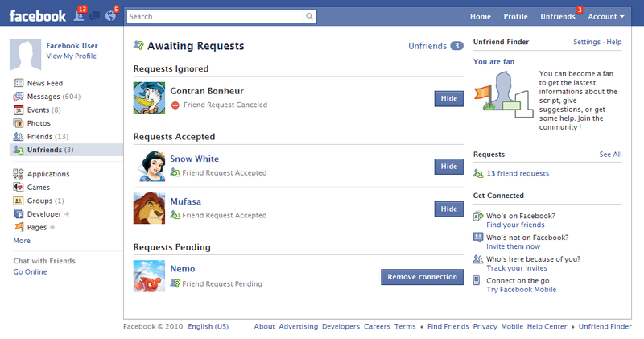Image resolution: width=644 pixels, height=339 pixels.
Task: Open Unfriend Finder Help link
Action: tap(614, 42)
